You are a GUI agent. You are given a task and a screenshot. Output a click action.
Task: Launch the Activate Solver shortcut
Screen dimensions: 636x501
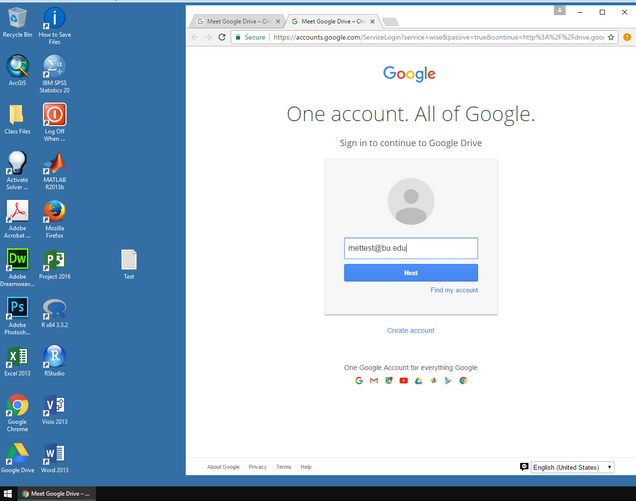click(17, 170)
